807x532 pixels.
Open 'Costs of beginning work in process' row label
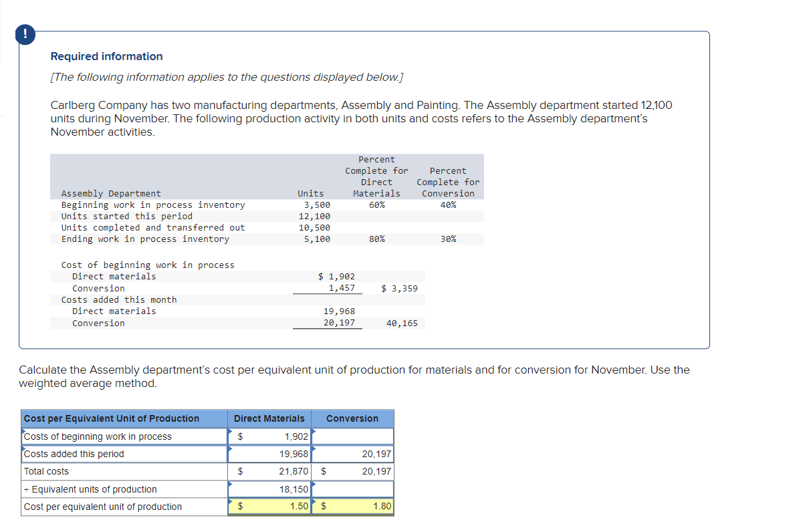click(124, 436)
